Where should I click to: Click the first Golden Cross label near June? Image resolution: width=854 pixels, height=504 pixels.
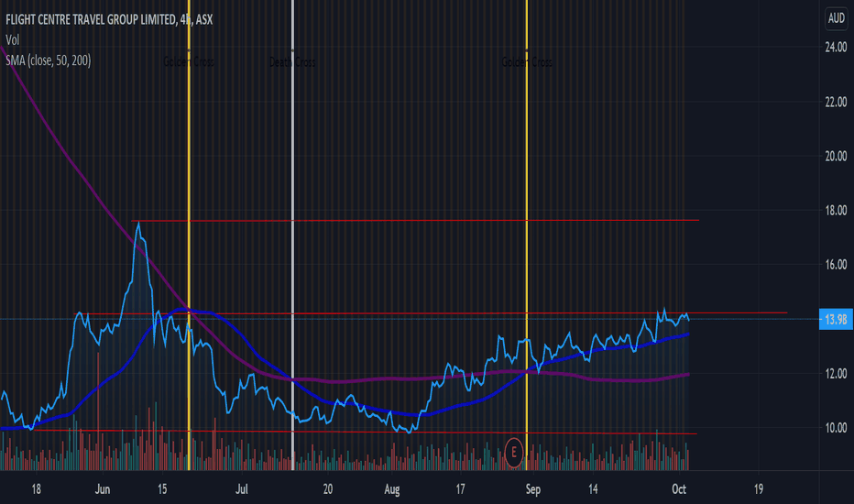tap(189, 62)
